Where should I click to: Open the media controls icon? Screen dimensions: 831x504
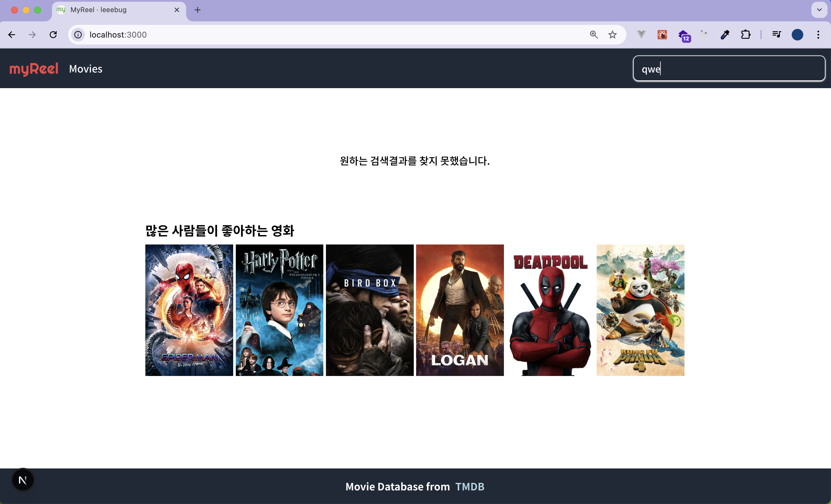tap(776, 34)
